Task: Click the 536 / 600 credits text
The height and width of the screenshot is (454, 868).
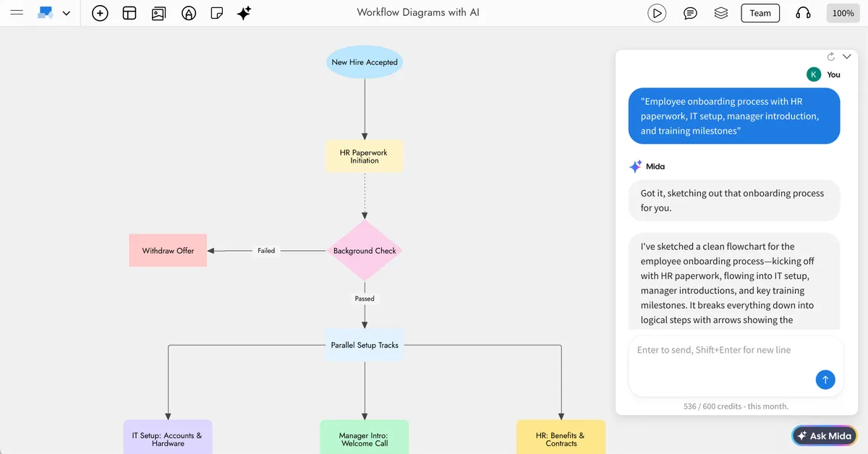Action: (x=736, y=406)
